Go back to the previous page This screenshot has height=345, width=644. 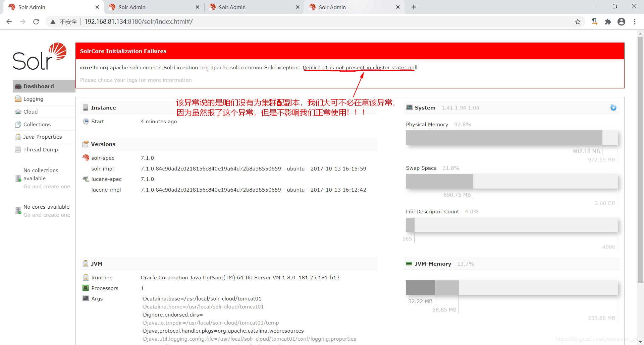click(9, 22)
